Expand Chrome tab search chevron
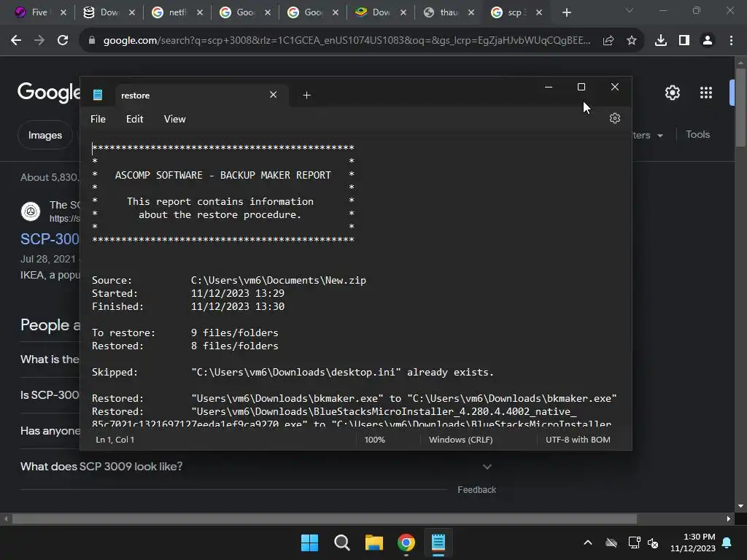The height and width of the screenshot is (560, 747). pos(630,10)
